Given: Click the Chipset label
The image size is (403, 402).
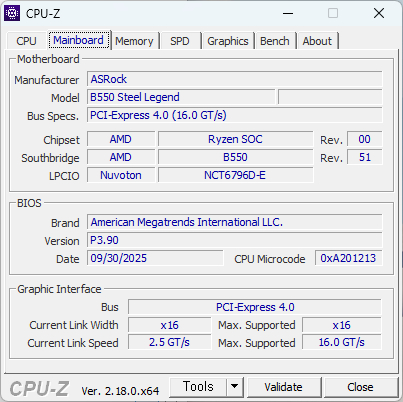Looking at the screenshot, I should point(61,140).
